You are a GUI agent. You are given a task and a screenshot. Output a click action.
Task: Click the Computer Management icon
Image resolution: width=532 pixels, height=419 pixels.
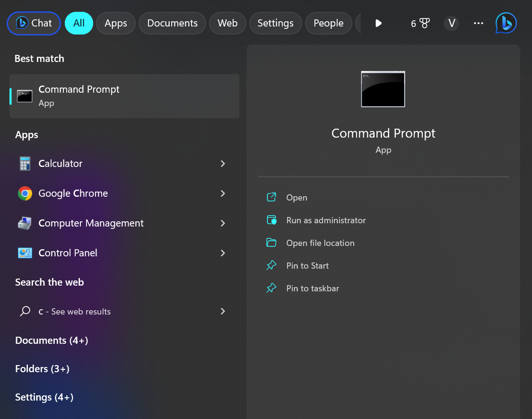[25, 223]
